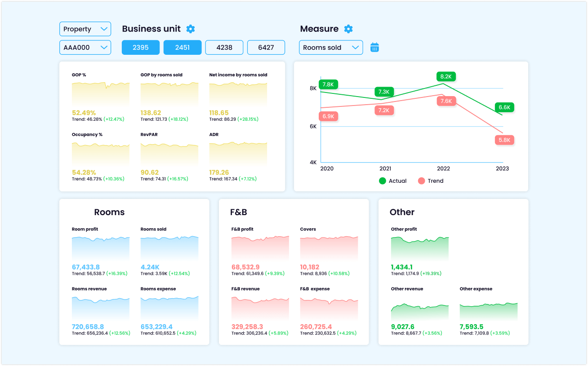588x366 pixels.
Task: Enable business unit 6427
Action: (266, 48)
